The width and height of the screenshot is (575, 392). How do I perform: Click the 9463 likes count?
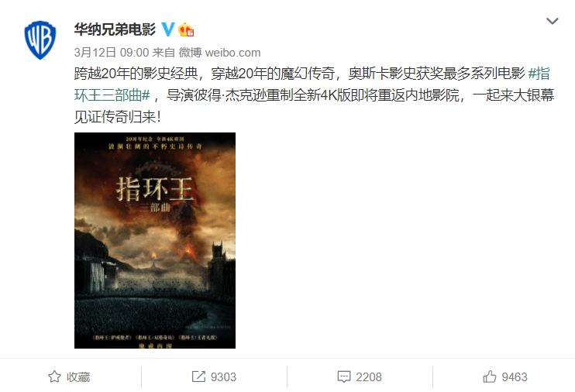(x=515, y=377)
